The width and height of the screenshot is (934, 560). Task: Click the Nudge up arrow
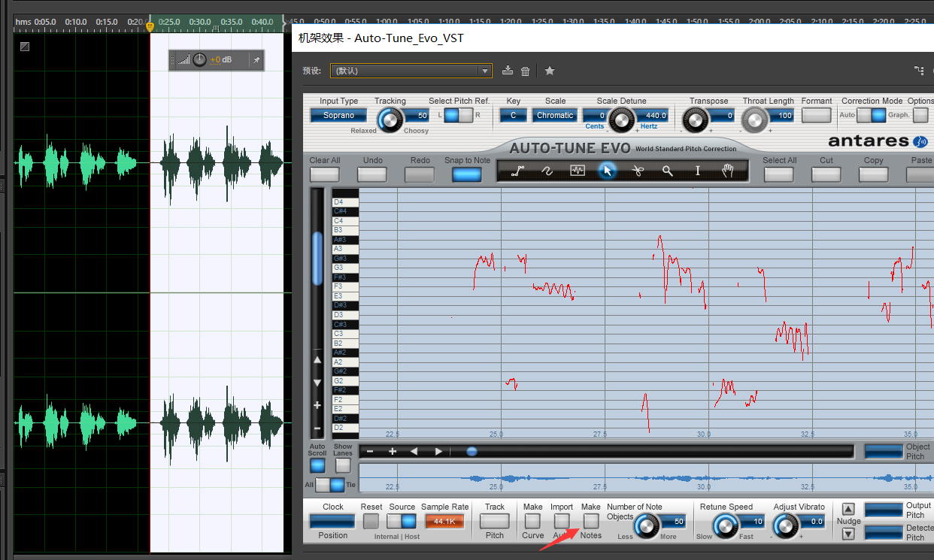848,509
